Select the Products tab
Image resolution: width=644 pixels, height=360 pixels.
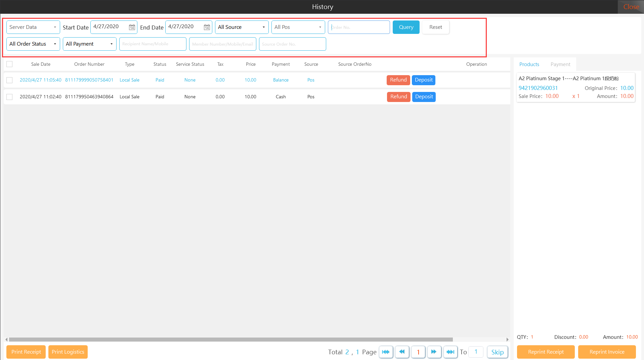pyautogui.click(x=529, y=64)
